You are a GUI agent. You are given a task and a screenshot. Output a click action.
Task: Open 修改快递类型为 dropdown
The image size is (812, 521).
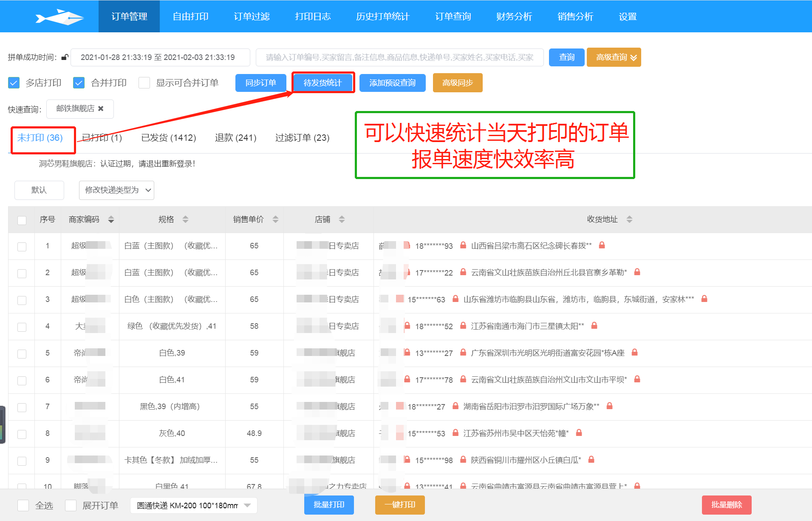click(x=116, y=190)
